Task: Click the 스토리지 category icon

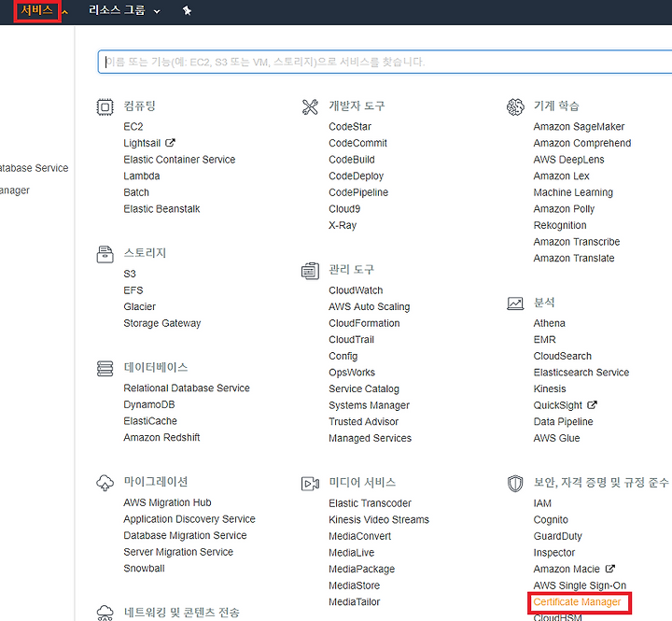Action: (105, 254)
